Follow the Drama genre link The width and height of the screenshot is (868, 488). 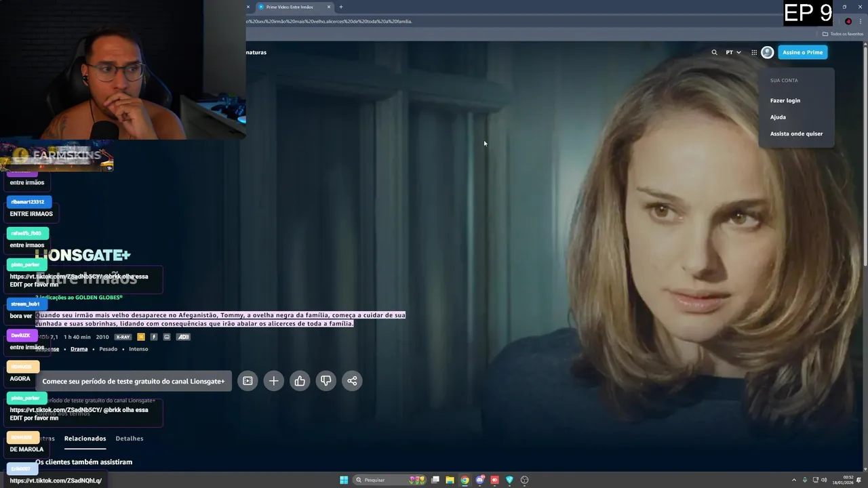click(x=79, y=349)
